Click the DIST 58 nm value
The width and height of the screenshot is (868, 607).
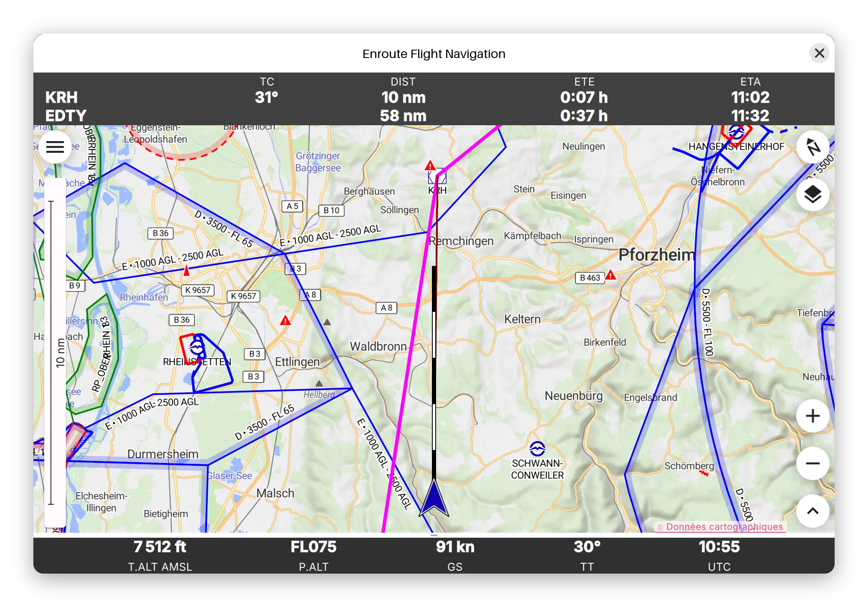click(x=403, y=116)
